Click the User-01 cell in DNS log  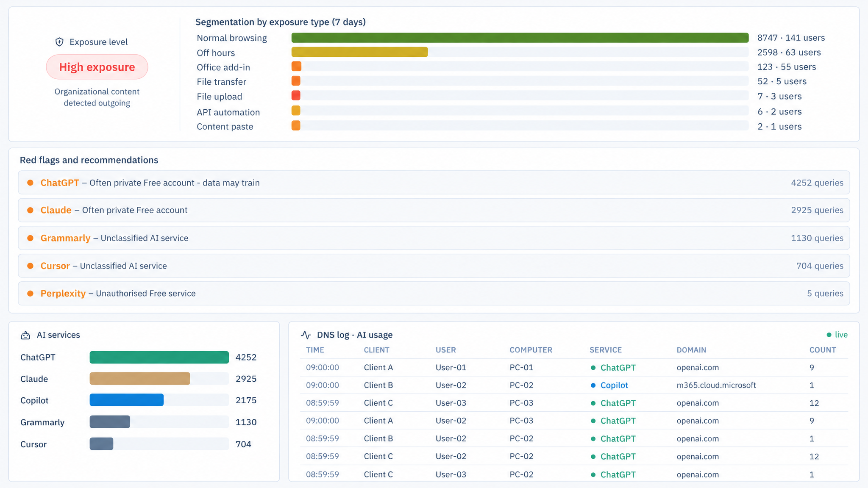pos(451,367)
